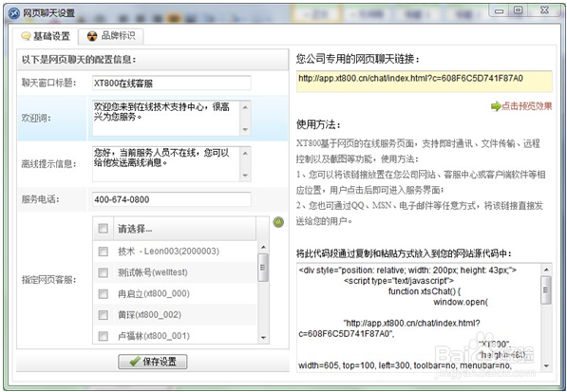Click the web chat link URL field
This screenshot has width=567, height=392.
pos(425,81)
